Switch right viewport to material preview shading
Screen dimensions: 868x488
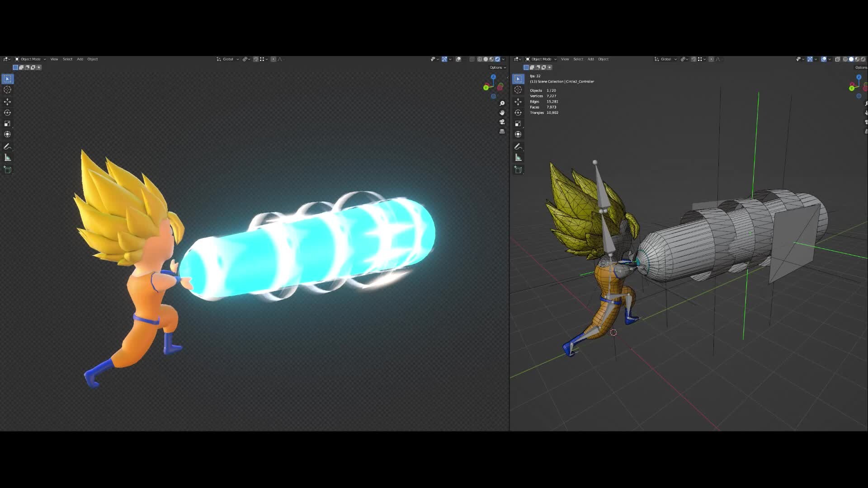(857, 59)
